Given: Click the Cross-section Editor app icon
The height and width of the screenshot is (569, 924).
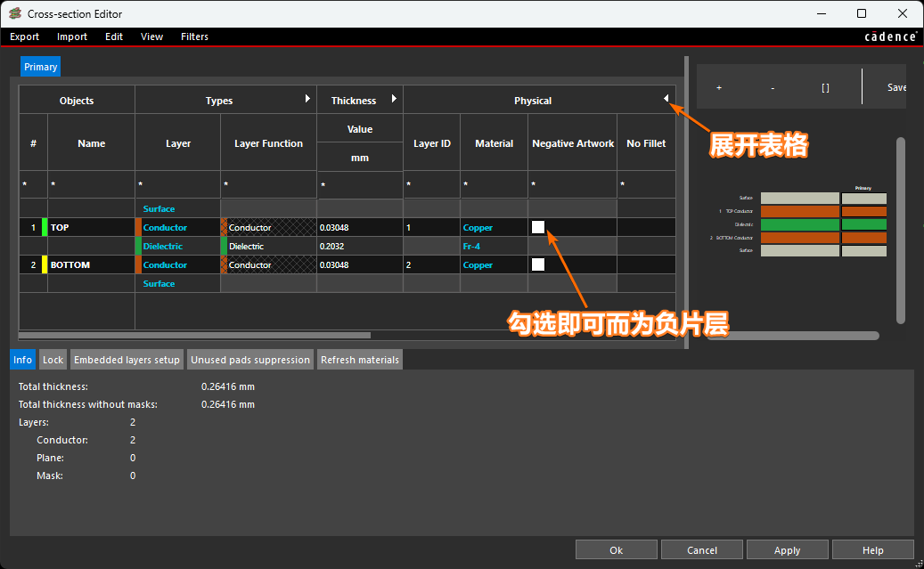Looking at the screenshot, I should (x=14, y=13).
